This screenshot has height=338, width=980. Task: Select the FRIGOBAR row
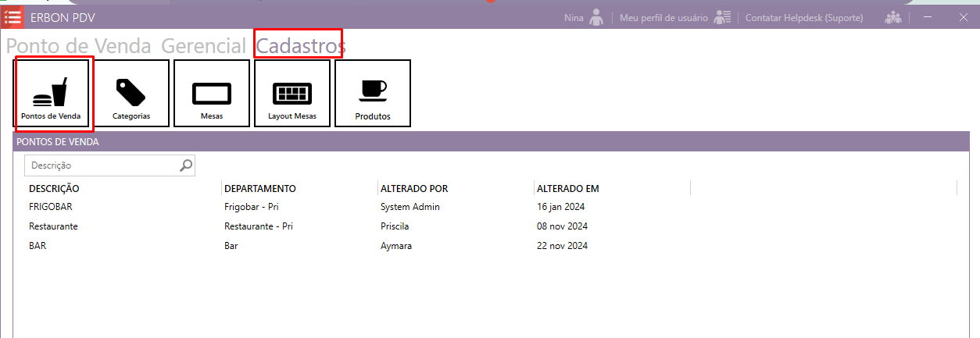pyautogui.click(x=51, y=207)
